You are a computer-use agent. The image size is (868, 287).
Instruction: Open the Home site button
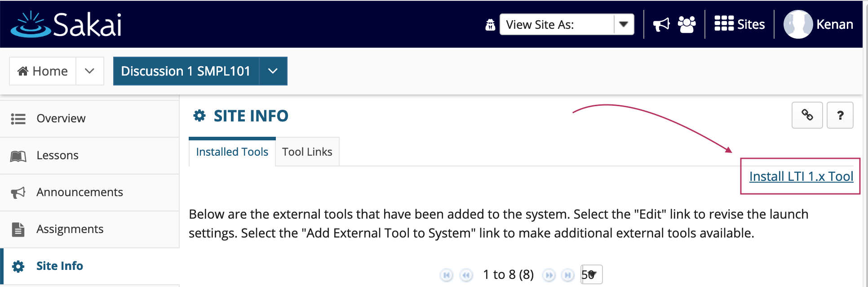coord(43,71)
